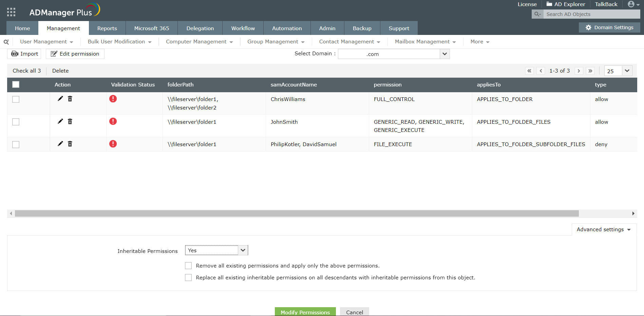Viewport: 644px width, 316px height.
Task: Check 'Replace all existing inheritable permissions' option
Action: click(x=188, y=277)
